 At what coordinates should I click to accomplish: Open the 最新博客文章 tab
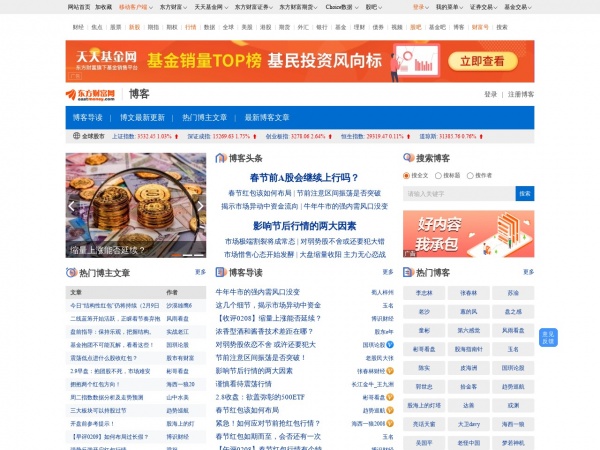tap(267, 117)
